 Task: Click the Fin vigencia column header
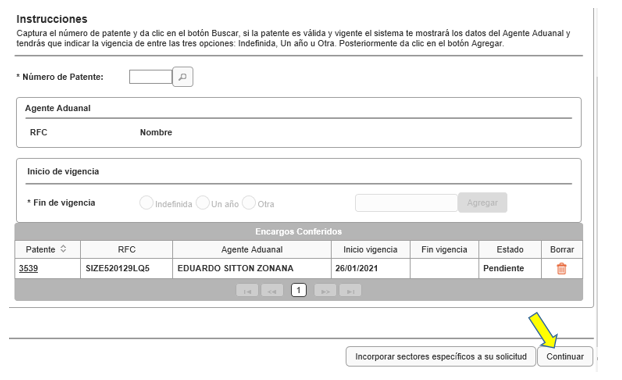(x=444, y=249)
